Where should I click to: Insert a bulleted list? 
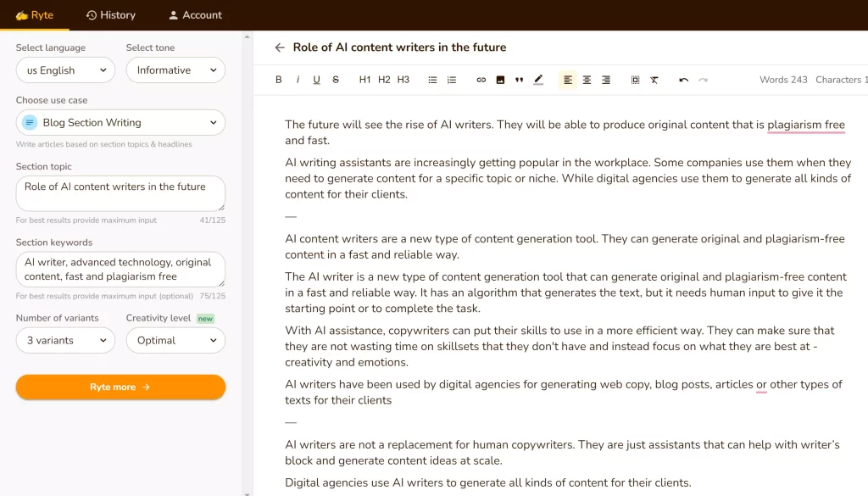pos(432,80)
